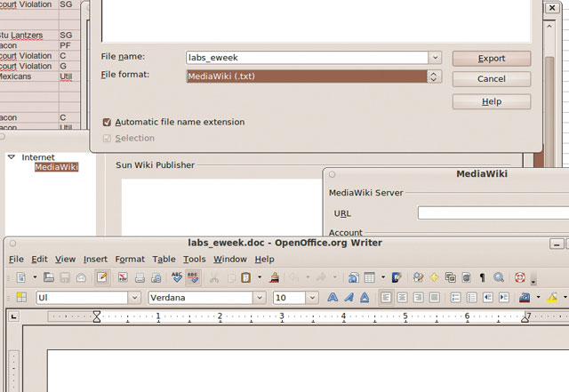Image resolution: width=569 pixels, height=392 pixels.
Task: Open the View menu
Action: 65,260
